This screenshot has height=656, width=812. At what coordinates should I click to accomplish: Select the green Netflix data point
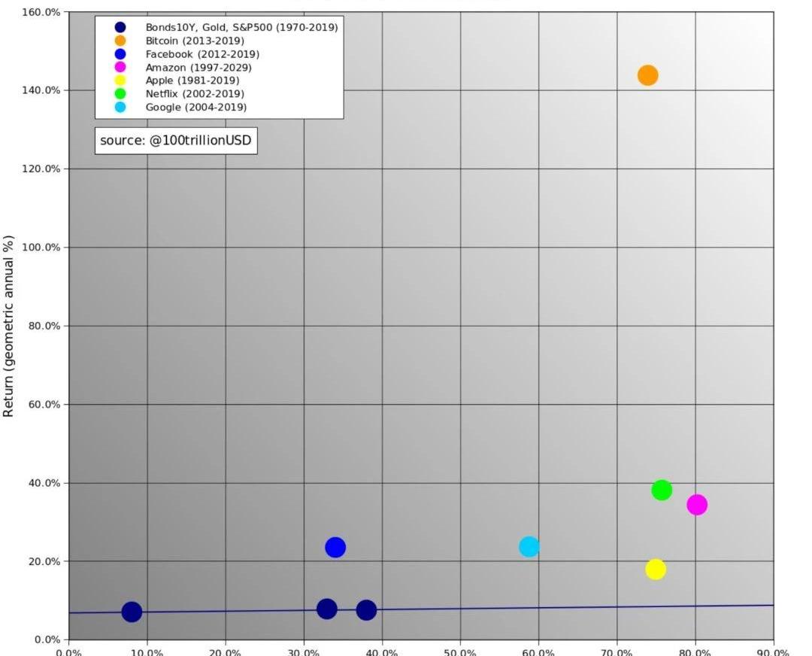[662, 490]
